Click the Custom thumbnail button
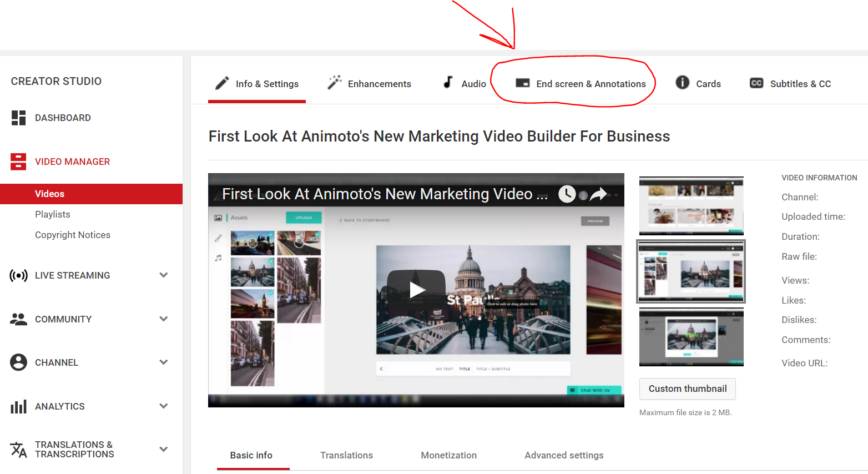This screenshot has width=868, height=474. (688, 389)
